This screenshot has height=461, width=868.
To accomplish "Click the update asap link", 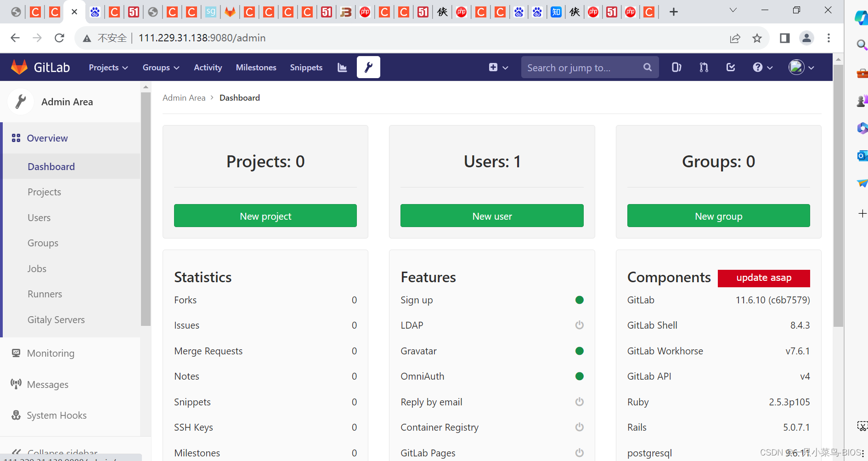I will tap(763, 278).
